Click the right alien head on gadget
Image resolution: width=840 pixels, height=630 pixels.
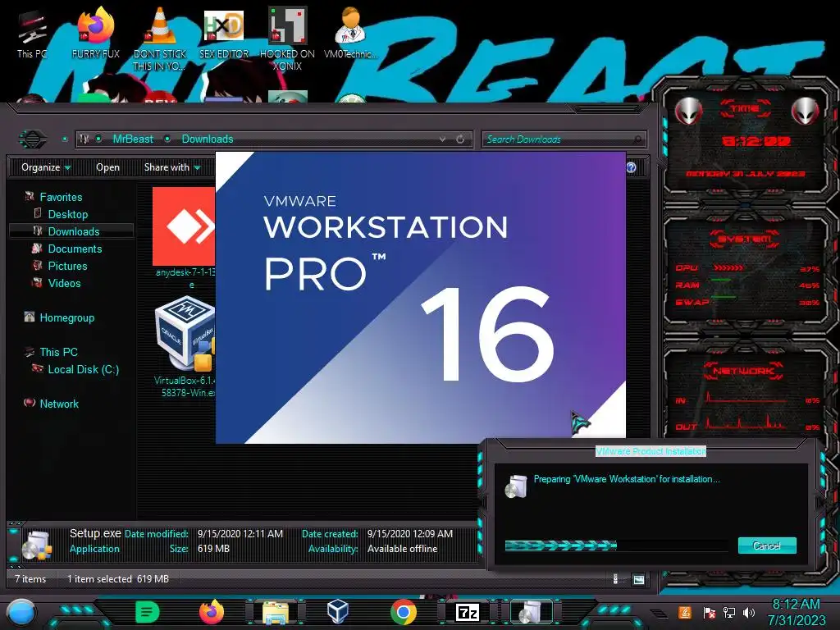pyautogui.click(x=805, y=111)
